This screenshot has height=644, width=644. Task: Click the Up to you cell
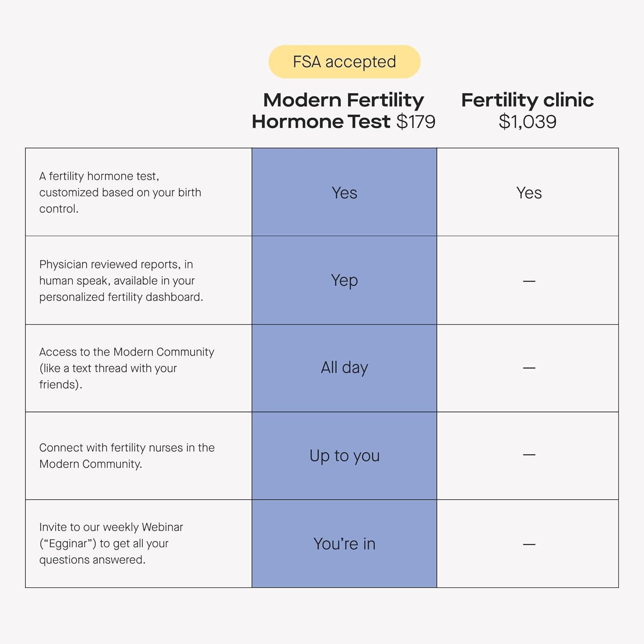tap(344, 456)
